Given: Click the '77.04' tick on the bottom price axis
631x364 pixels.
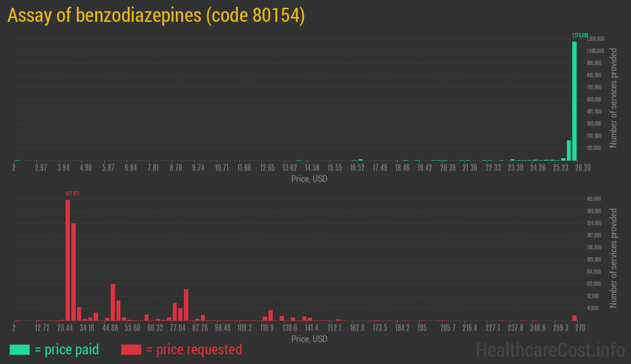Looking at the screenshot, I should pos(178,328).
